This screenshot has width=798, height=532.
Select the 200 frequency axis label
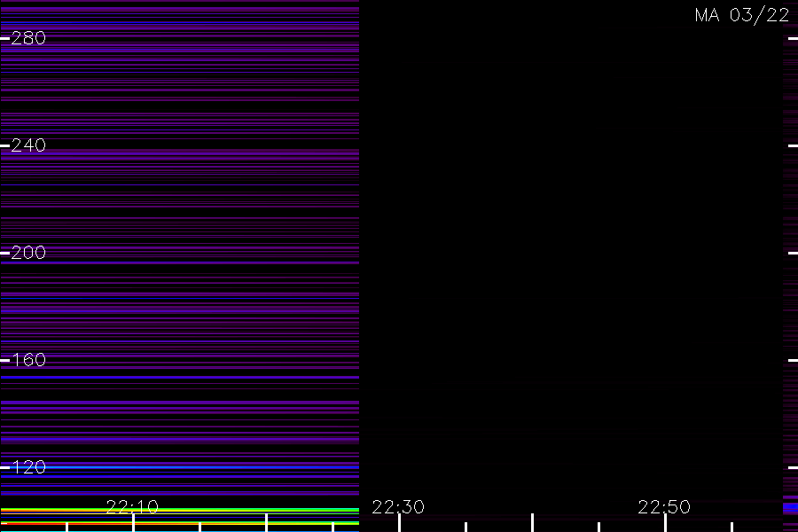coord(28,253)
